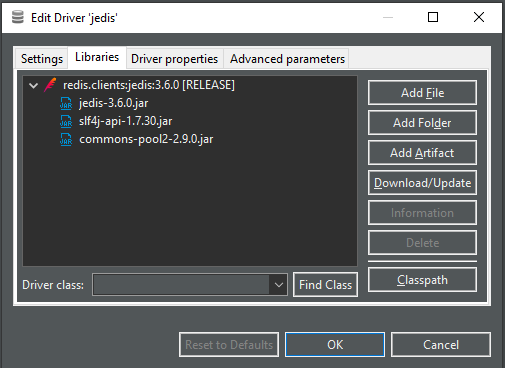
Task: Click the JAR icon next to slf4j-api-1.7.30.jar
Action: pos(66,121)
